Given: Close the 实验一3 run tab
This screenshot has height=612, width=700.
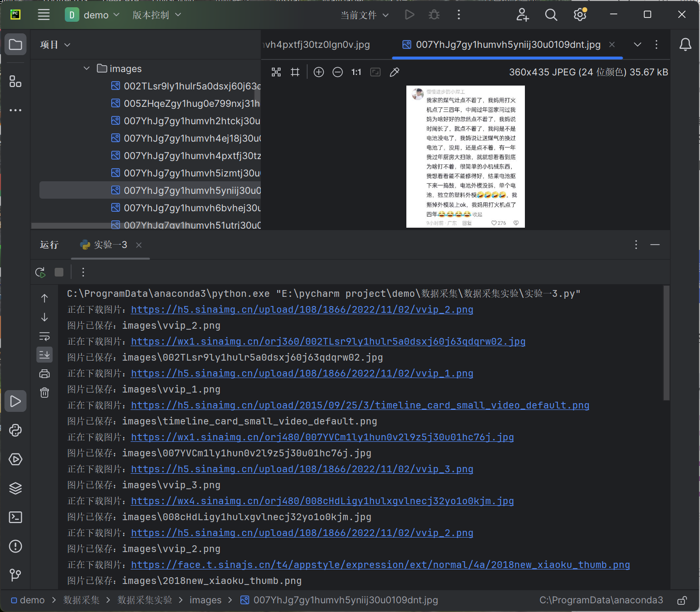Looking at the screenshot, I should point(139,245).
